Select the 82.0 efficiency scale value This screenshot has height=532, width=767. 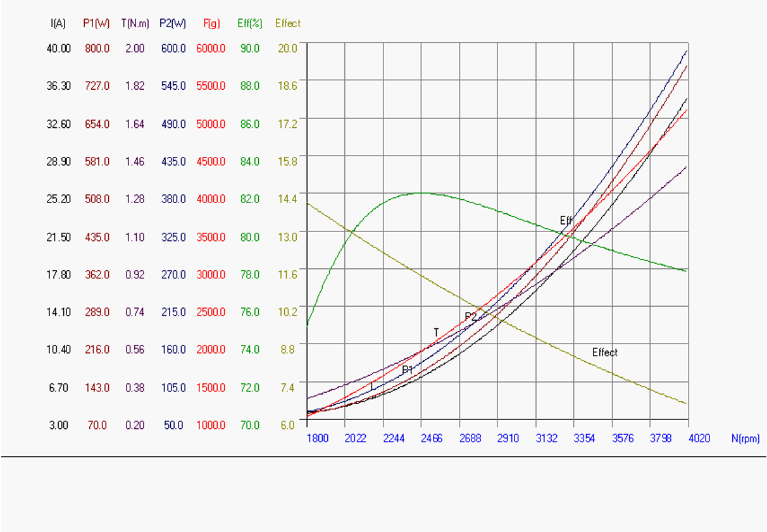pos(249,199)
